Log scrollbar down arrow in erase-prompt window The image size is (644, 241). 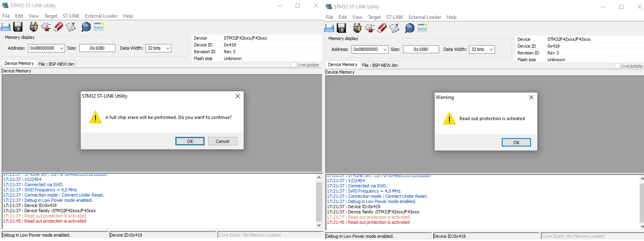coord(319,225)
